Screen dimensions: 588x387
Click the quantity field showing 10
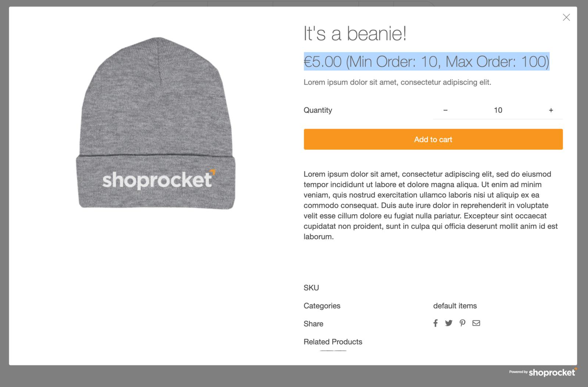click(498, 110)
